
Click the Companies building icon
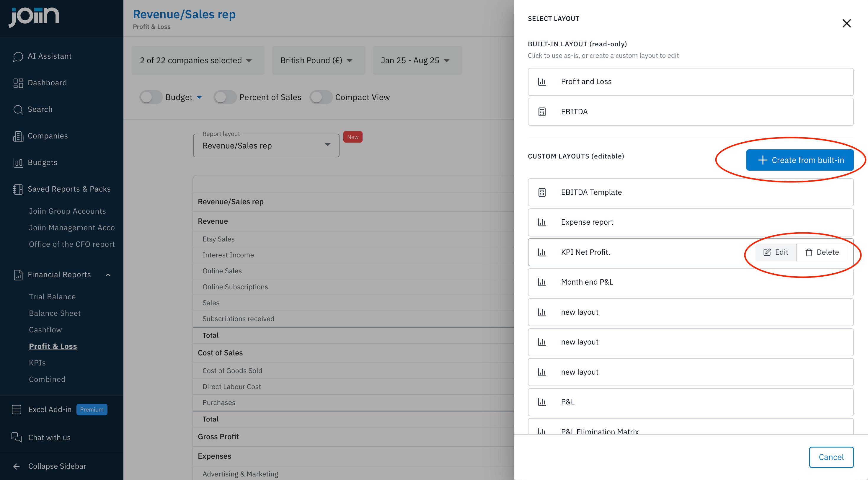click(x=18, y=136)
